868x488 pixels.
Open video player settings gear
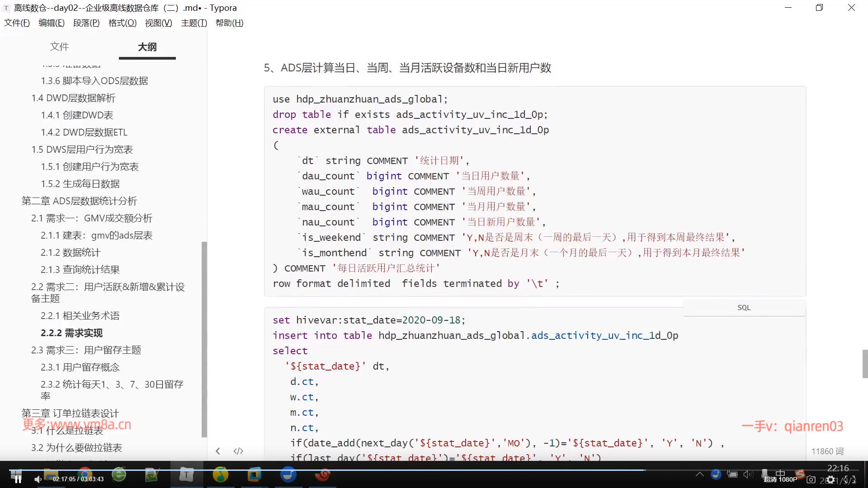[830, 479]
